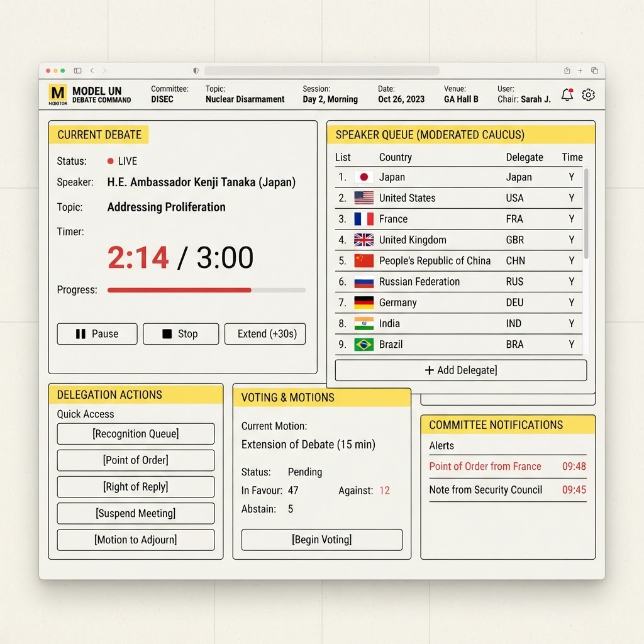
Task: Click the privacy shield icon near address bar
Action: pyautogui.click(x=196, y=70)
